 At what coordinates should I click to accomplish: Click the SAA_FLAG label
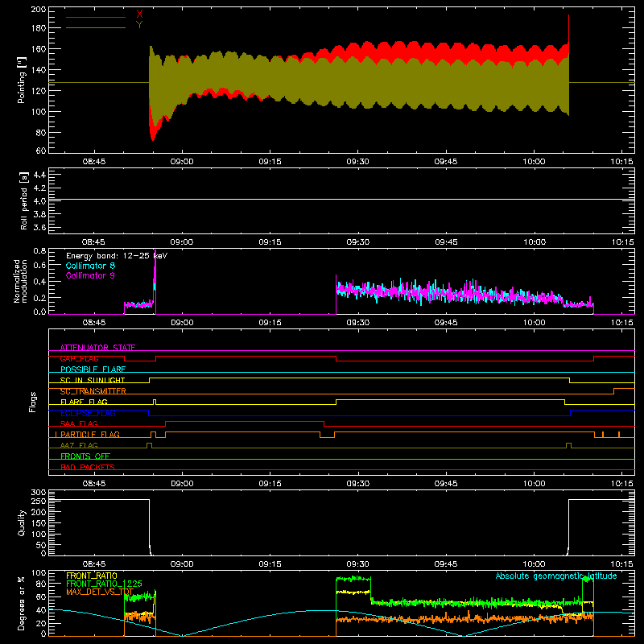click(x=79, y=423)
